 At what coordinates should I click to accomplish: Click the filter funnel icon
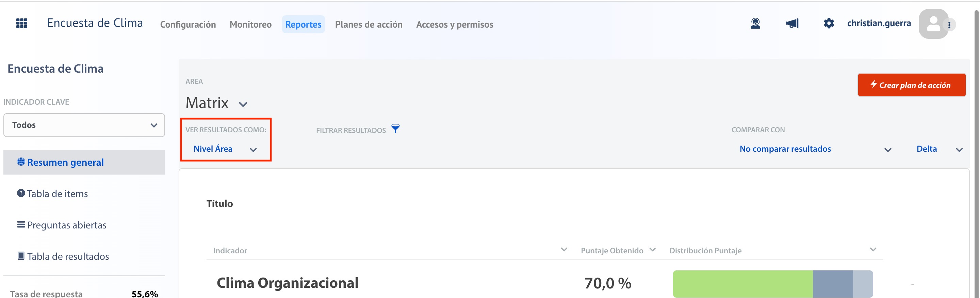tap(395, 129)
